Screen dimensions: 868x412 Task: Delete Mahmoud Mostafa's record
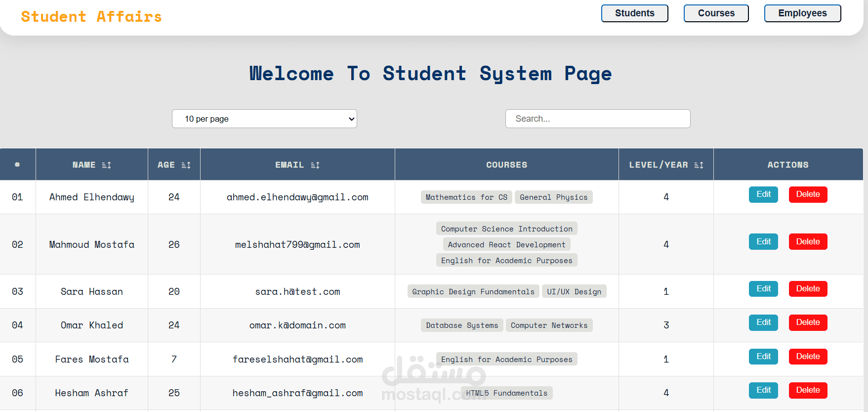click(808, 242)
